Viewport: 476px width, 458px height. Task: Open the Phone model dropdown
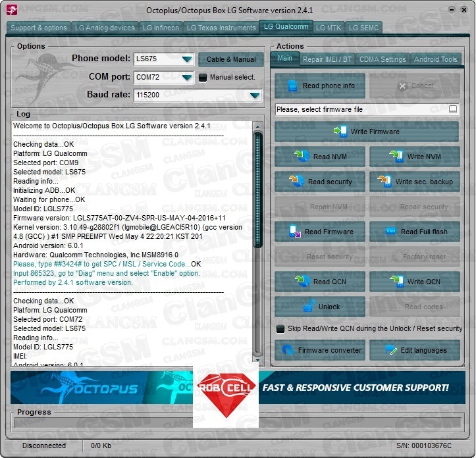187,59
